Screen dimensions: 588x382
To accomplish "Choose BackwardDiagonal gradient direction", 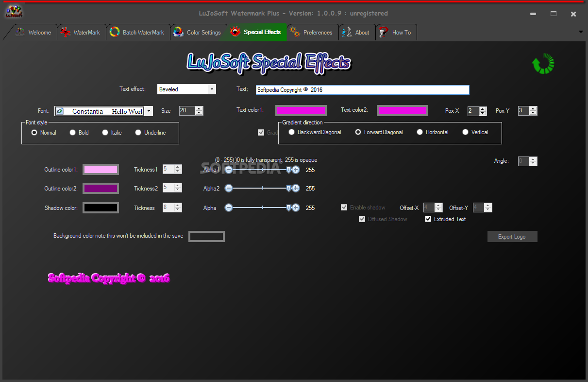I will click(315, 132).
